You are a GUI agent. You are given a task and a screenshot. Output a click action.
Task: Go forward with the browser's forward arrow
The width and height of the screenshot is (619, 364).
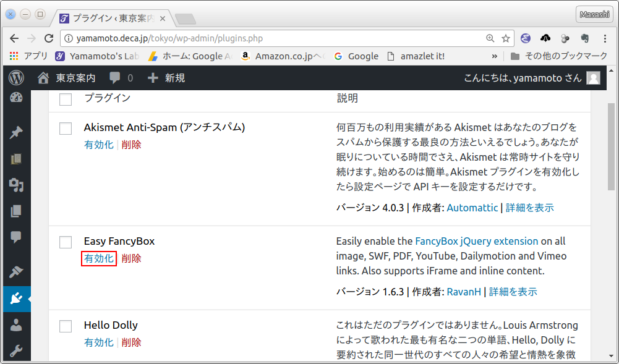point(31,38)
